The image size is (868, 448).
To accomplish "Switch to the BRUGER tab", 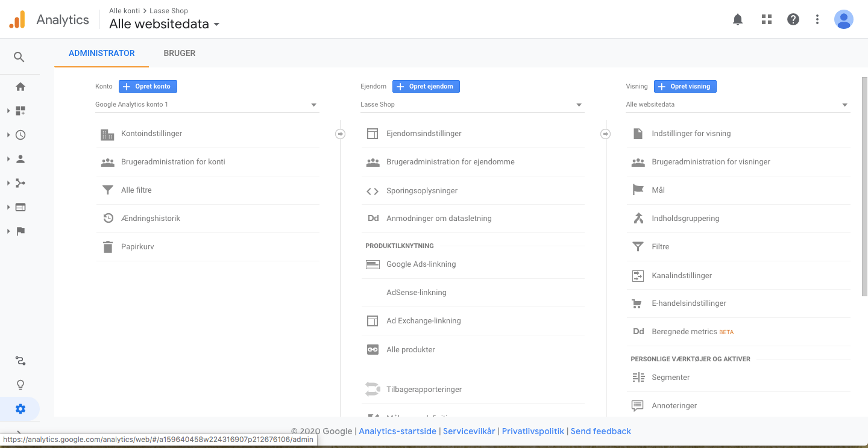I will tap(180, 53).
